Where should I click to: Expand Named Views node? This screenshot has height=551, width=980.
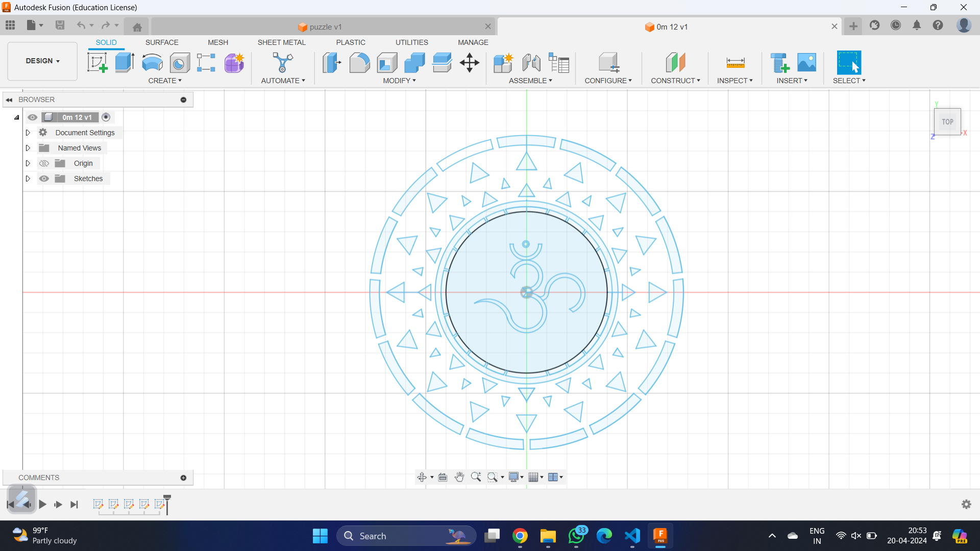coord(28,148)
